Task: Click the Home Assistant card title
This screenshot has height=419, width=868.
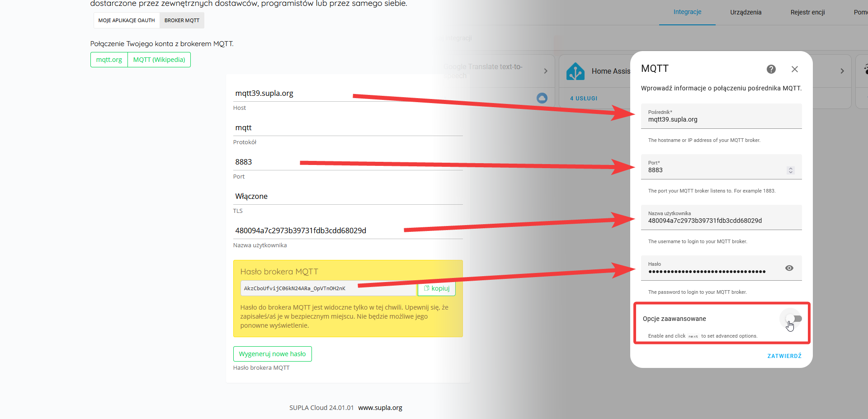Action: tap(611, 71)
